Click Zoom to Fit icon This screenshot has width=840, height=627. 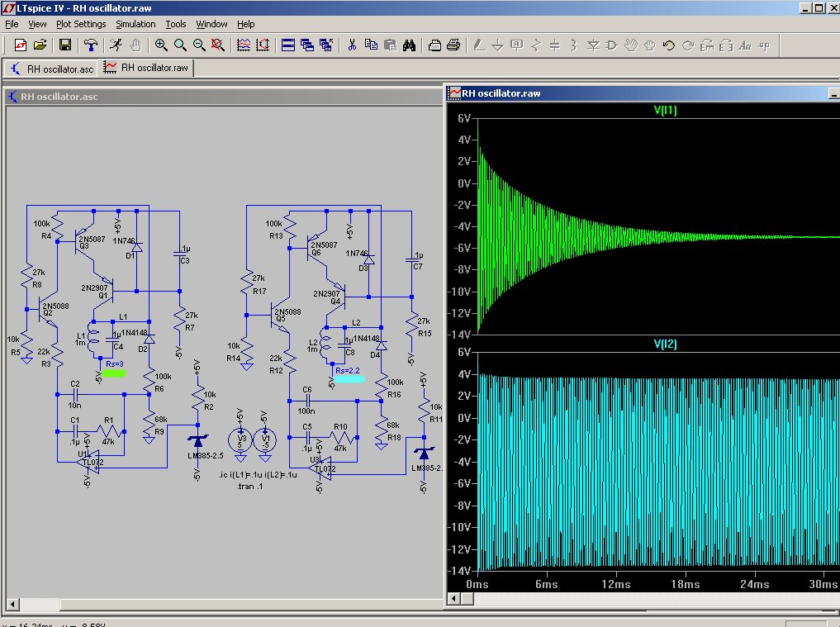(x=218, y=45)
